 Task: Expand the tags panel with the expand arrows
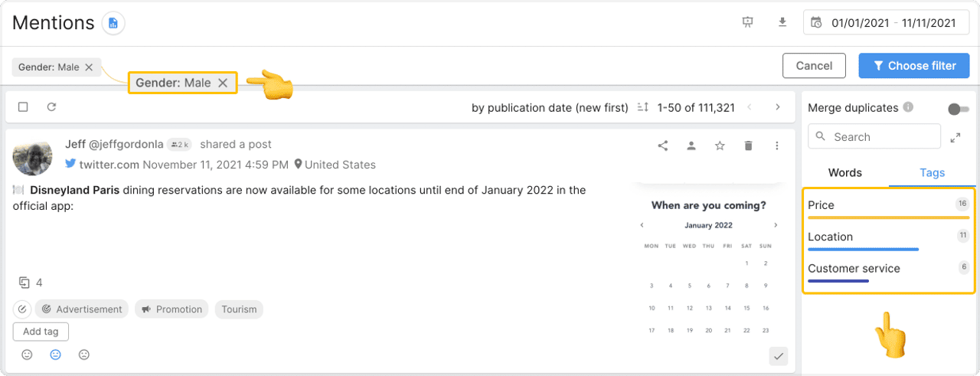955,137
